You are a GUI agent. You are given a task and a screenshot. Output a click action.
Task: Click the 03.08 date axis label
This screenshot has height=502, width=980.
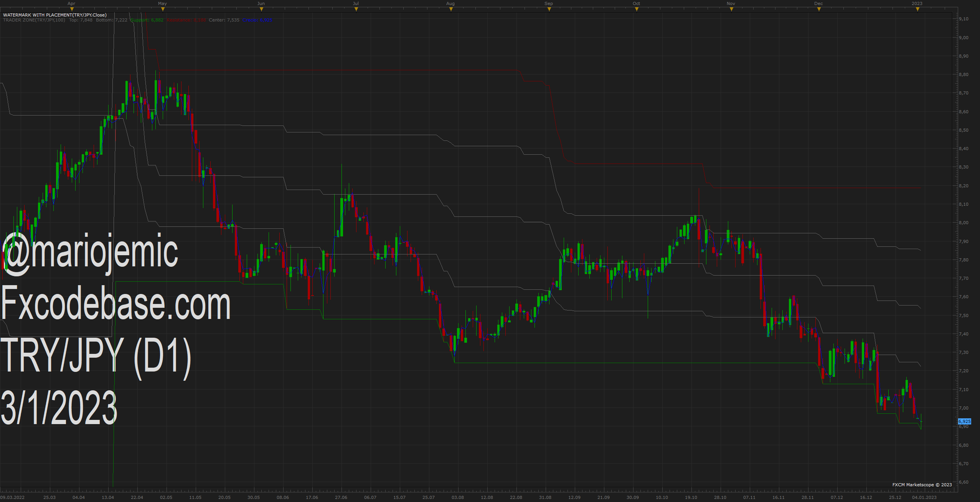[458, 497]
